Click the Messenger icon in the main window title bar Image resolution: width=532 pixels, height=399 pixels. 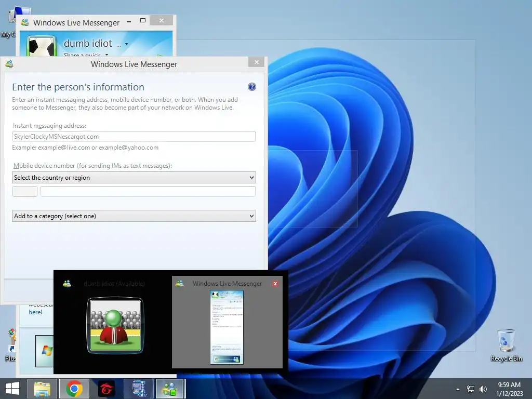pyautogui.click(x=25, y=23)
